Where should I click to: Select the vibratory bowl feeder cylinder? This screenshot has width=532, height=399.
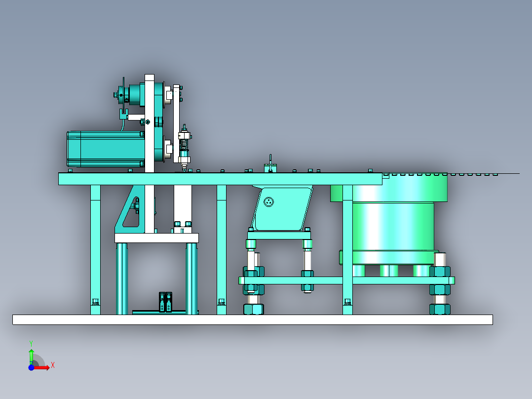[393, 227]
